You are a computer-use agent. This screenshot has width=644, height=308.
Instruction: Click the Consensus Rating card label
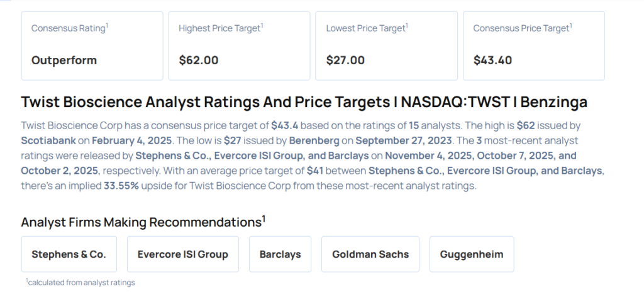point(69,28)
